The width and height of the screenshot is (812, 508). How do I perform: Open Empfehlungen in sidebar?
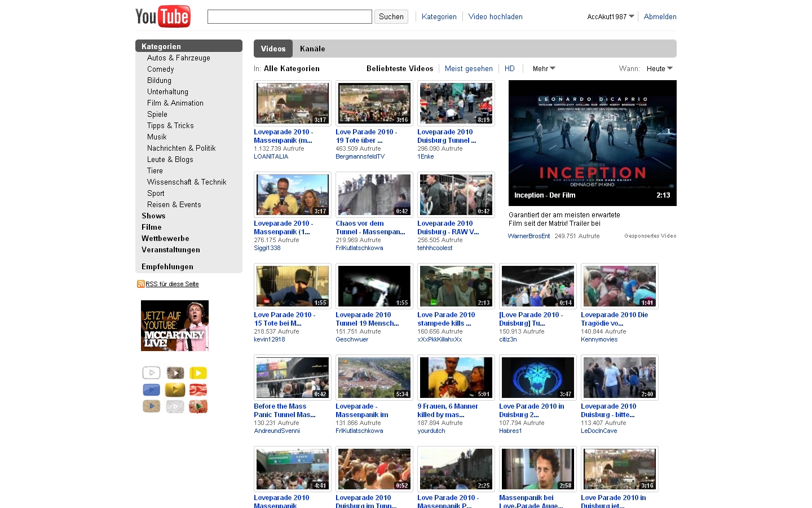167,266
